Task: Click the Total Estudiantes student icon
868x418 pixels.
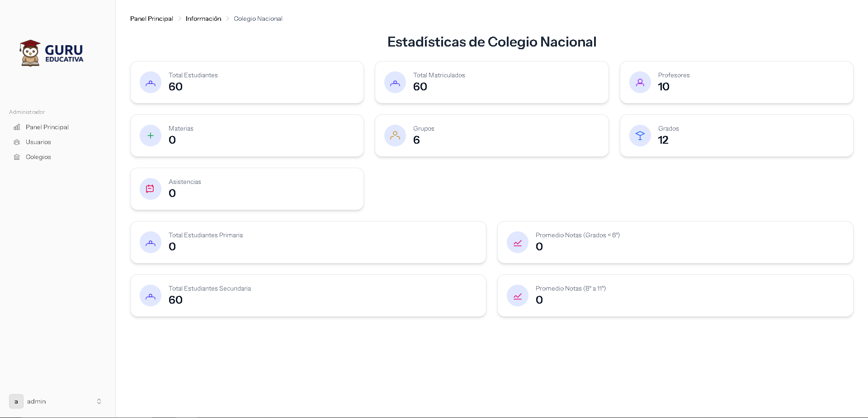Action: pos(150,82)
